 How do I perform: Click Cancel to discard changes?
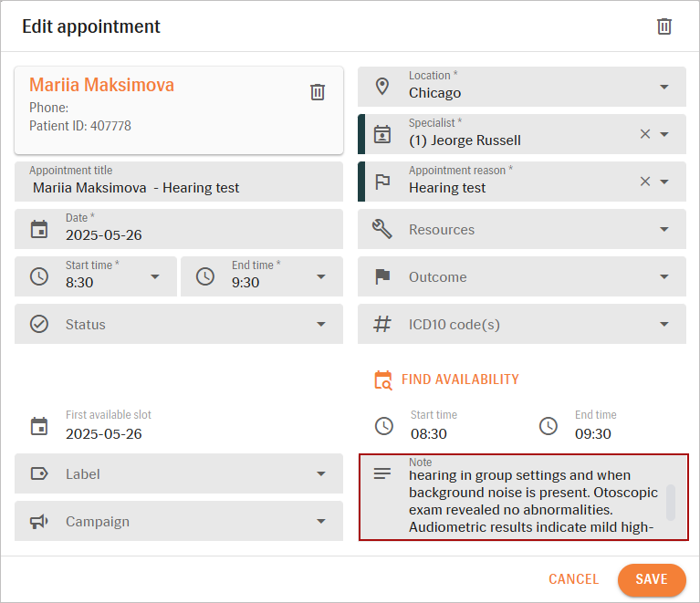click(x=573, y=579)
